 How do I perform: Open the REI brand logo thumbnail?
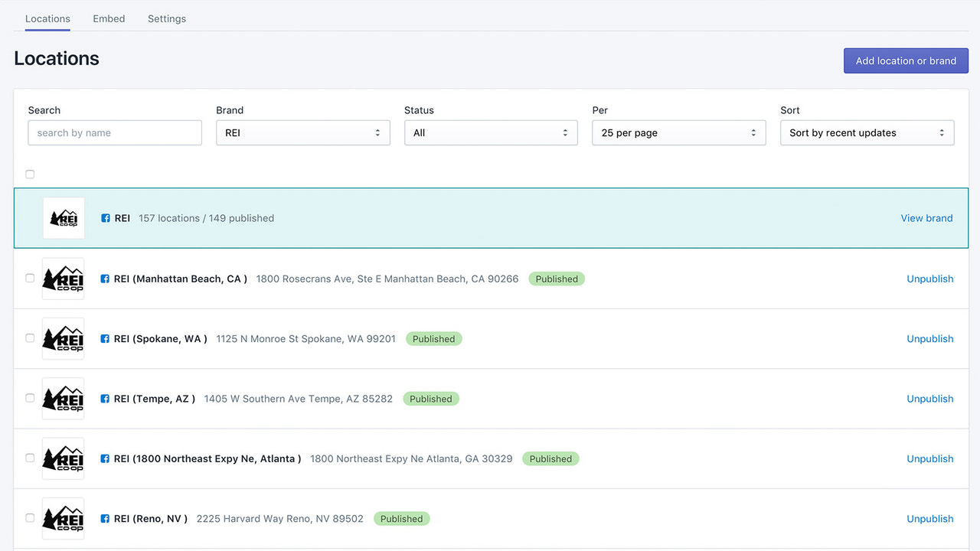coord(64,217)
